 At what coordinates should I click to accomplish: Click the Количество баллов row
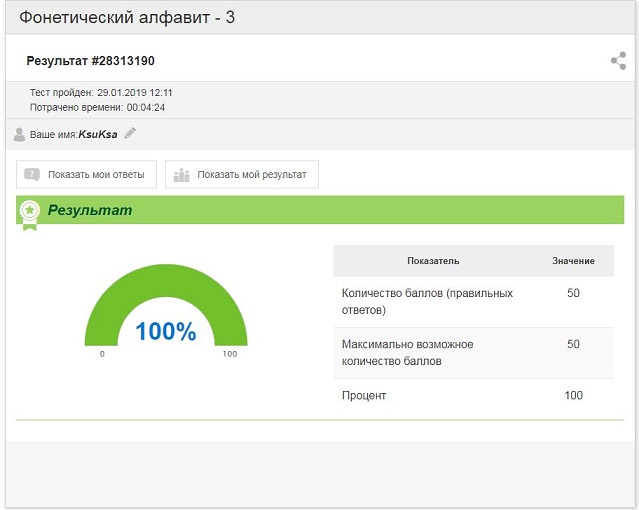(x=474, y=302)
